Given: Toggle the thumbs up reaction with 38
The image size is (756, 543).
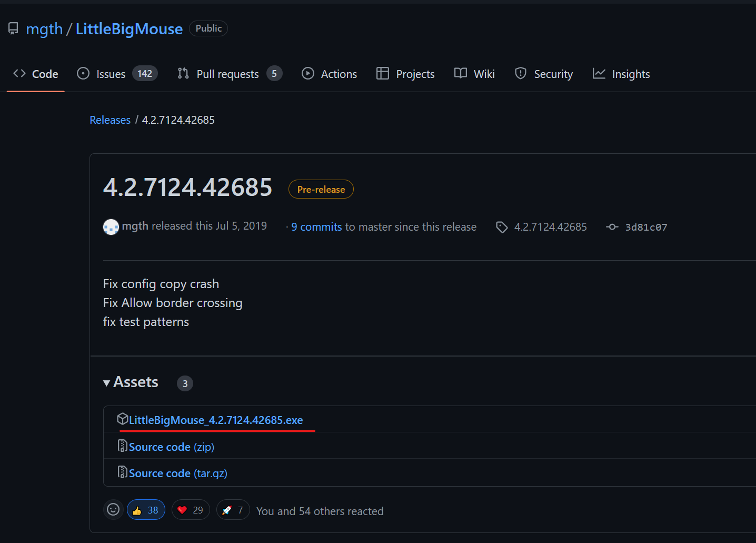Looking at the screenshot, I should (146, 510).
